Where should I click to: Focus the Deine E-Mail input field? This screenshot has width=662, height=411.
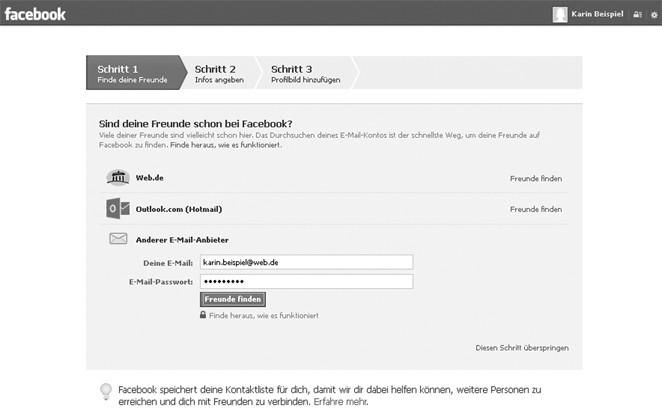307,262
